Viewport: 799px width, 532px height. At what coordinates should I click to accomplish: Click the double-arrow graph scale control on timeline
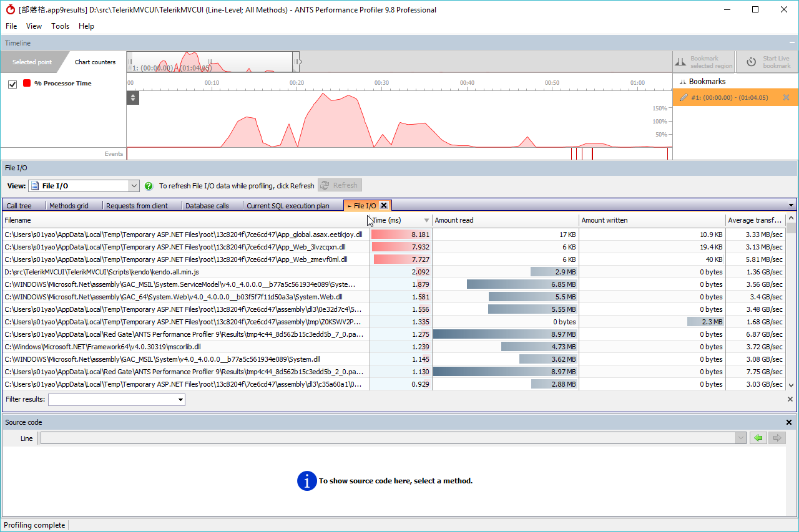(132, 97)
